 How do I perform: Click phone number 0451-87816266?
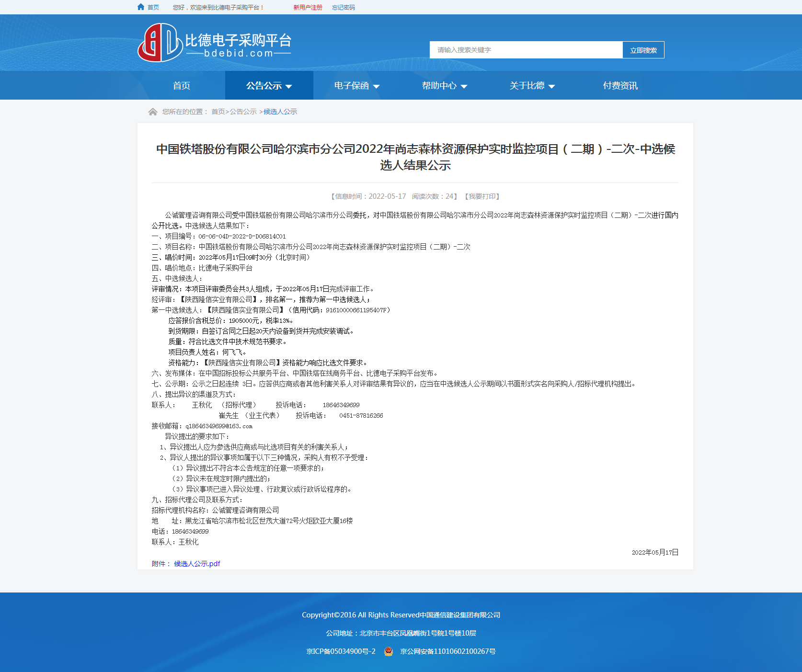coord(361,415)
